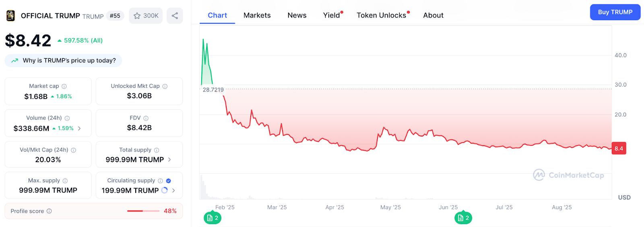The image size is (644, 227).
Task: Click the 28.7219 starting price label
Action: (x=213, y=90)
